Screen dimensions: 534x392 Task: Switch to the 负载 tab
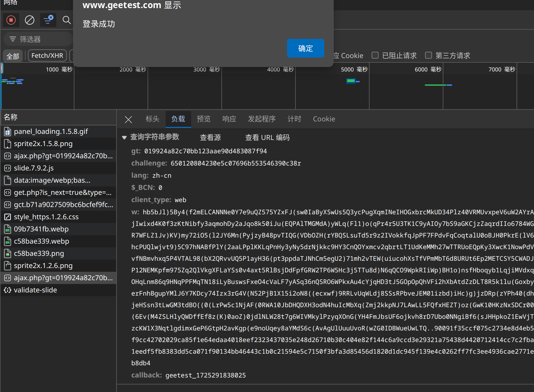(178, 119)
